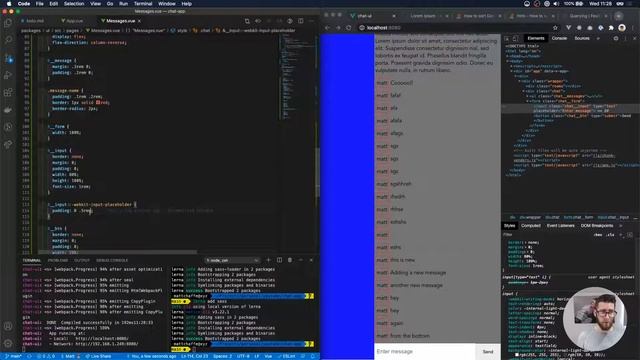
Task: Open the Explorer view in VS Code activity bar
Action: click(8, 22)
